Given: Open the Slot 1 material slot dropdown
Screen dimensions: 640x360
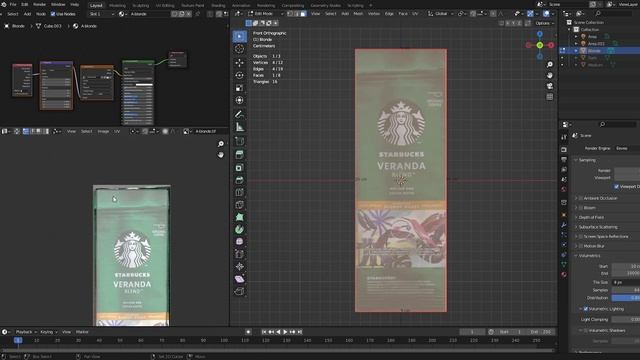Looking at the screenshot, I should 102,14.
